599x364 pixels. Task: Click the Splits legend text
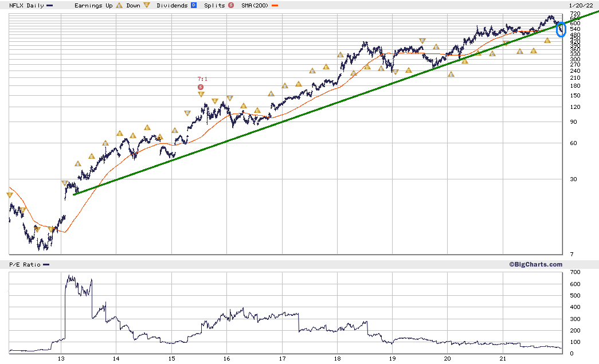215,5
